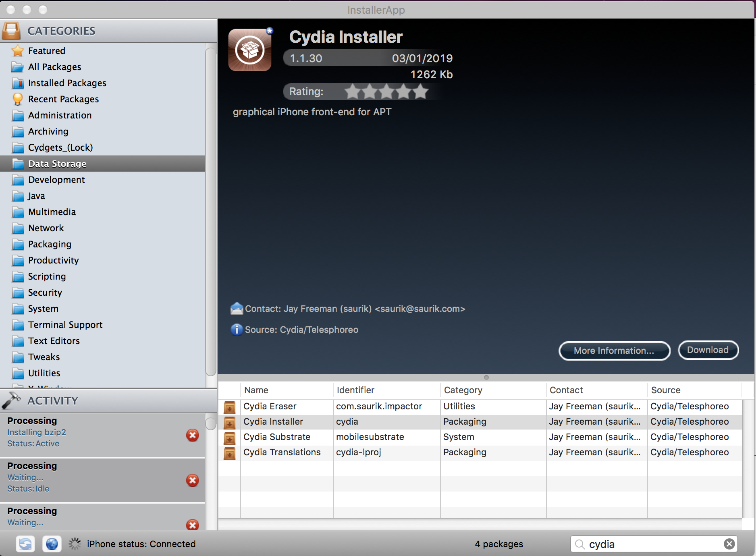Click the Cydia Installer row package icon
The height and width of the screenshot is (556, 756).
pos(230,422)
